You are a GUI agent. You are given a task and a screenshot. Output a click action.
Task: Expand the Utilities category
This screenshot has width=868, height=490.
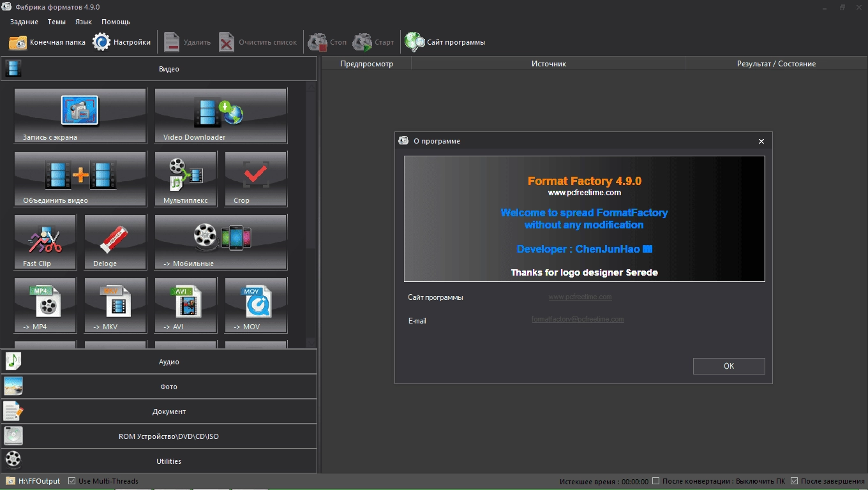coord(159,461)
